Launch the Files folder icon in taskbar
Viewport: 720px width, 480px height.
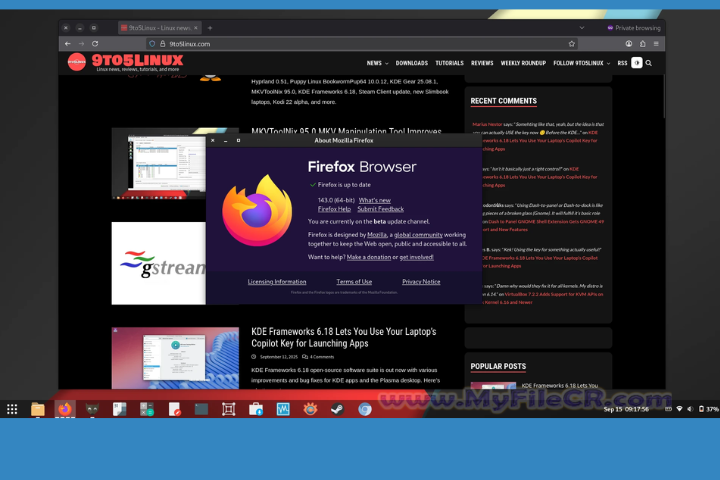pos(38,409)
